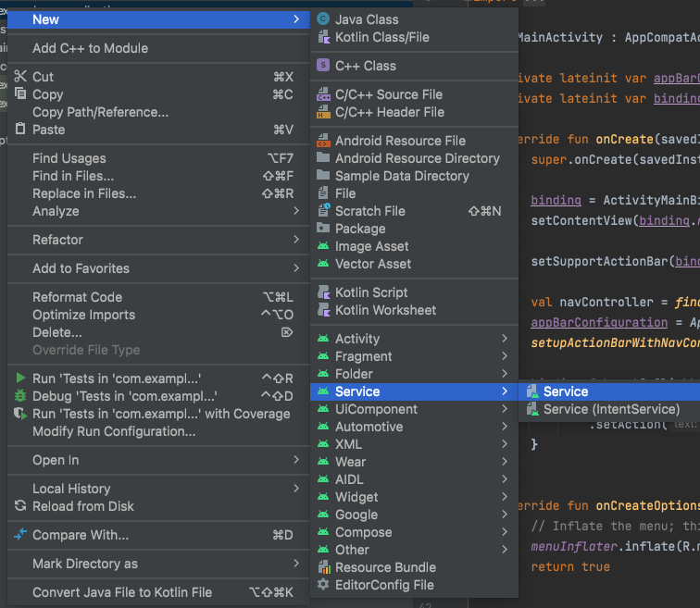Image resolution: width=700 pixels, height=608 pixels.
Task: Click the Reload from Disk icon
Action: pyautogui.click(x=20, y=506)
